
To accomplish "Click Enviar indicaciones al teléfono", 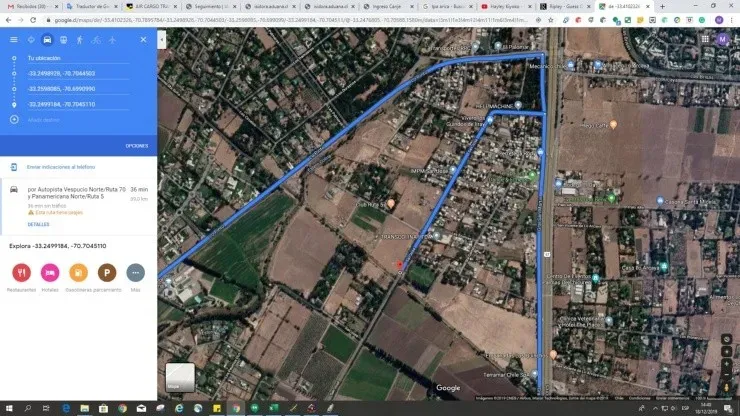I will click(61, 167).
